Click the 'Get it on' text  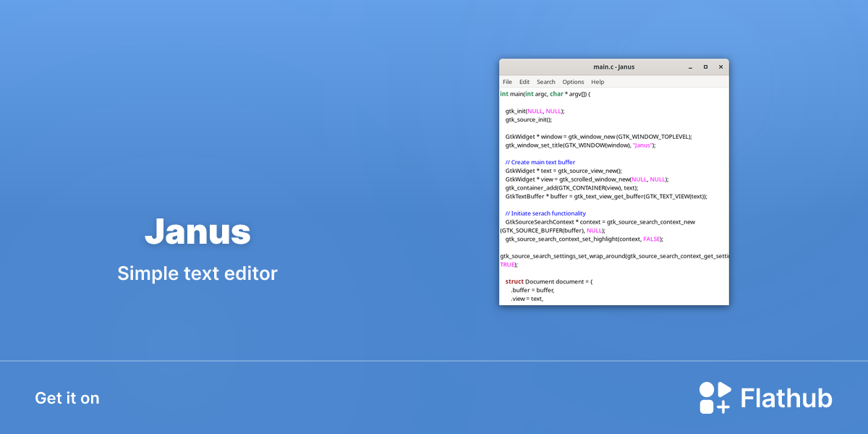click(67, 399)
